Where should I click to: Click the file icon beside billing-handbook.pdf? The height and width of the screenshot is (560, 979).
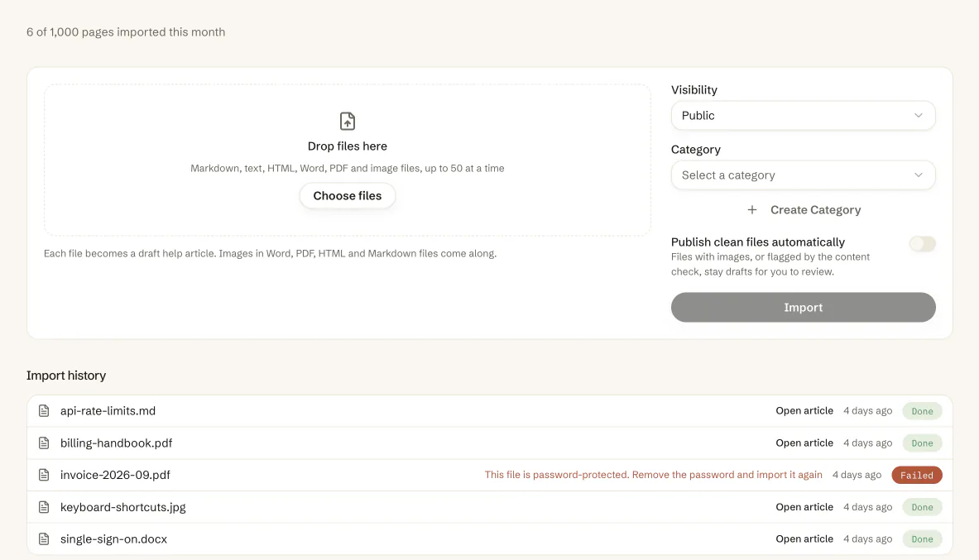(44, 443)
